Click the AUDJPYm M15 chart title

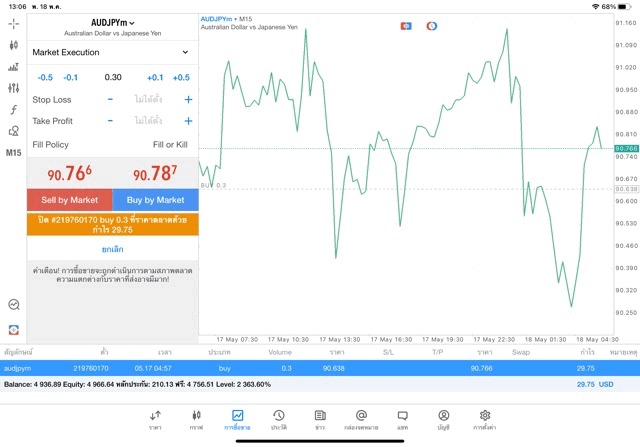(227, 19)
